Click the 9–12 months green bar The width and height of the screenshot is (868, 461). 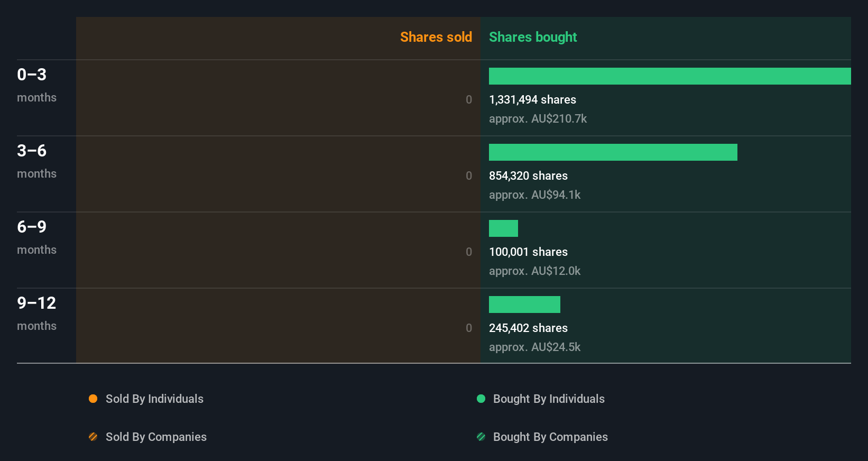click(524, 305)
